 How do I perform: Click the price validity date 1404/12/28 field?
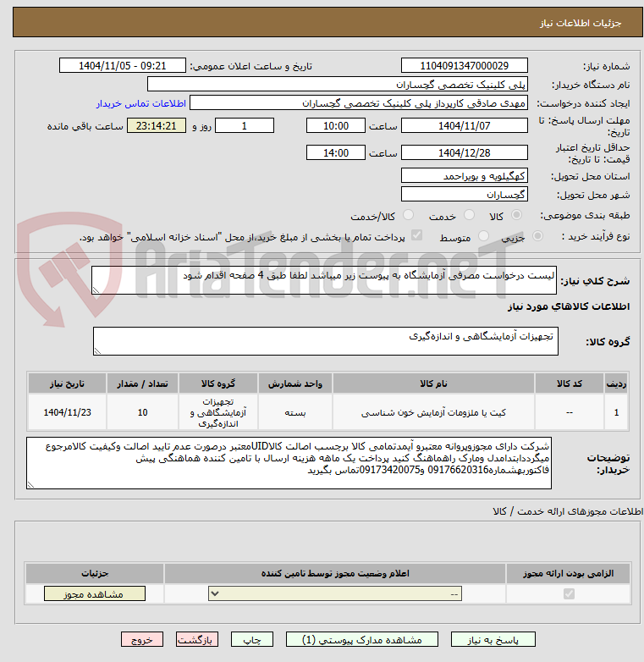[465, 153]
